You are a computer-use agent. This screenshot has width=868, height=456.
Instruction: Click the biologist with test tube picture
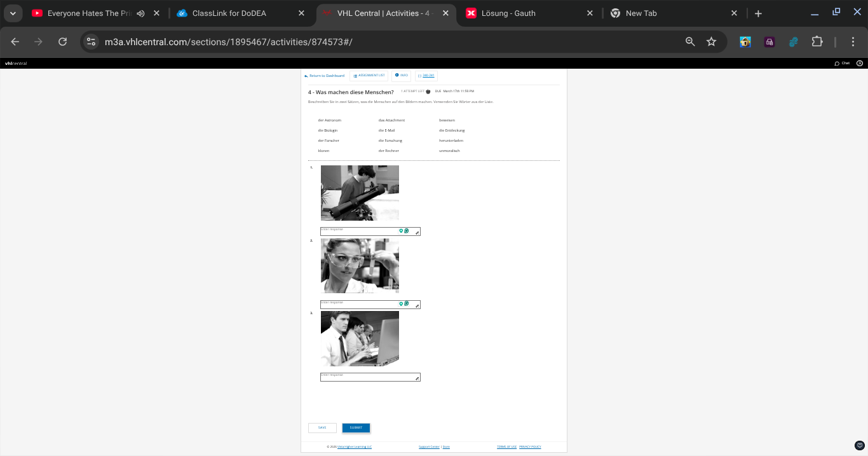click(360, 266)
